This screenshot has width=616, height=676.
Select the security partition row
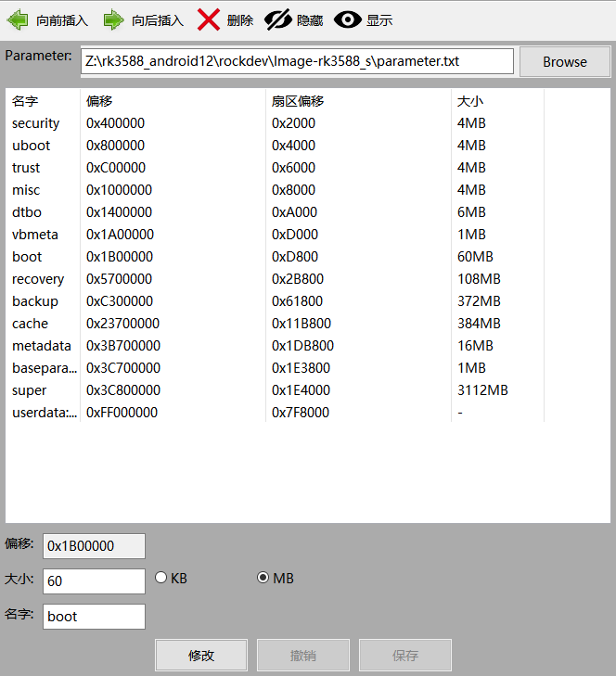coord(275,123)
